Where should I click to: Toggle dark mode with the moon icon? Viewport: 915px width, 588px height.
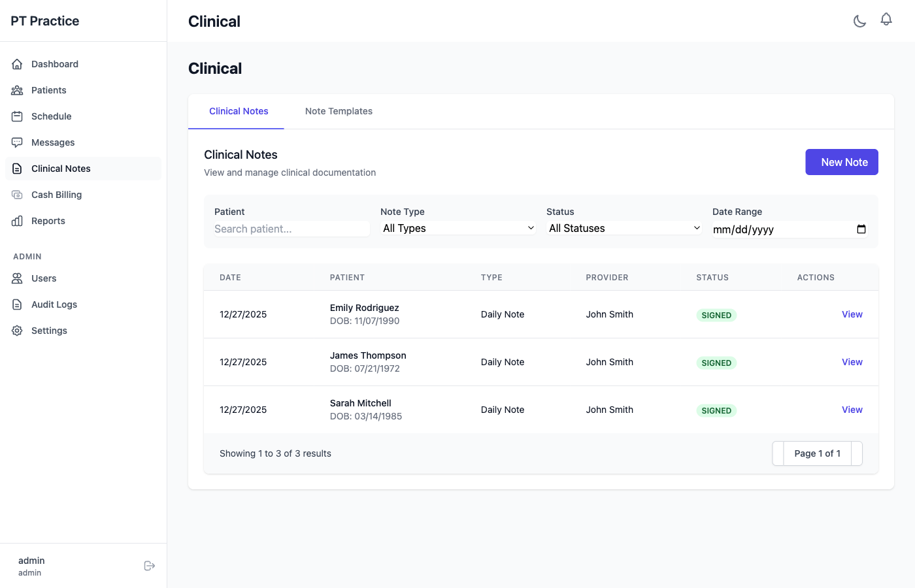(859, 21)
